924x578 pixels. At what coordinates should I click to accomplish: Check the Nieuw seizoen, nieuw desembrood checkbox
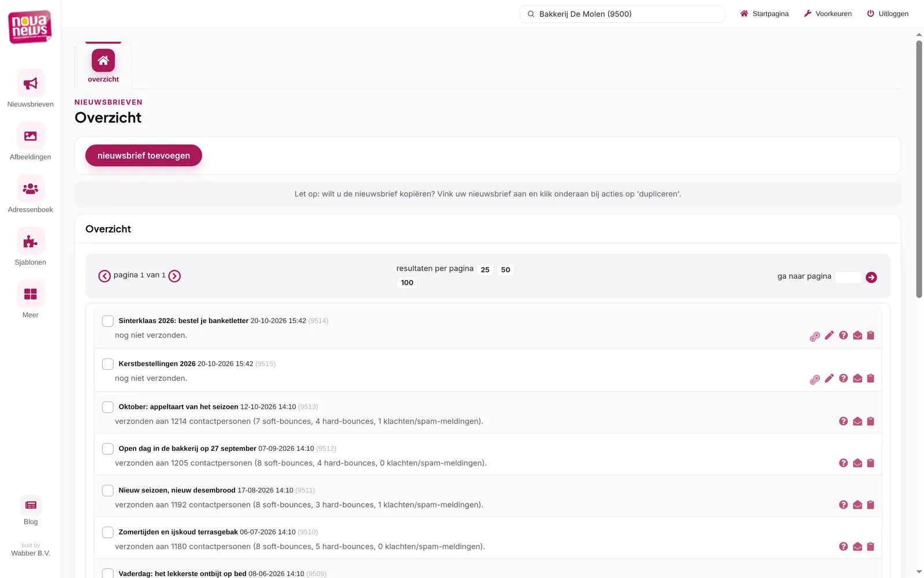pyautogui.click(x=107, y=490)
